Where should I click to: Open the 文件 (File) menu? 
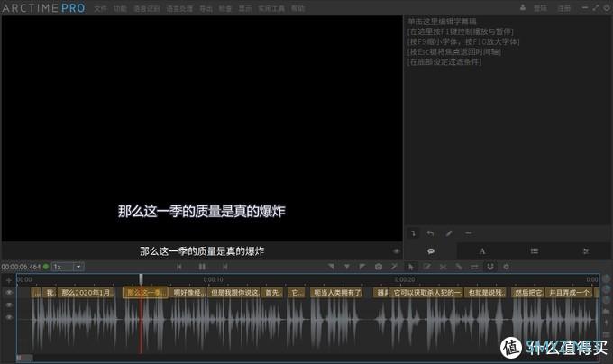click(x=100, y=7)
